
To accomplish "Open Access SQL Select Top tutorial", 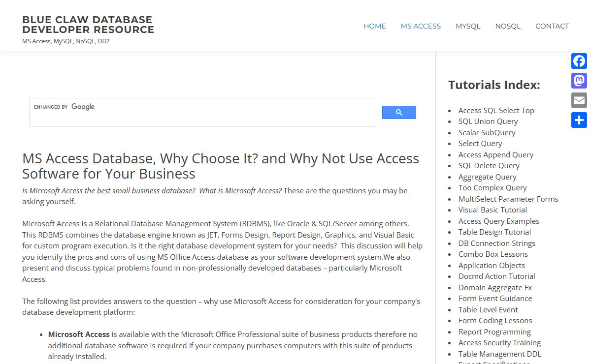I will click(496, 110).
